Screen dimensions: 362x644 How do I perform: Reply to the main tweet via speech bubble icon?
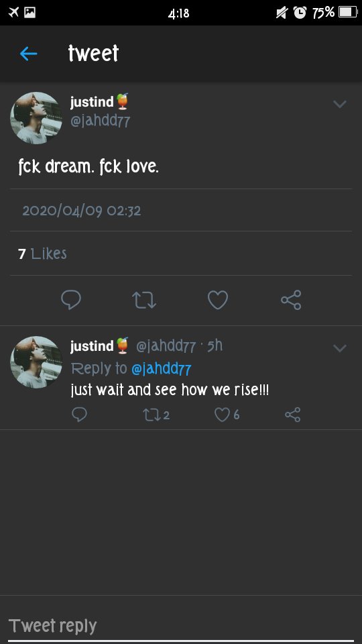point(71,300)
